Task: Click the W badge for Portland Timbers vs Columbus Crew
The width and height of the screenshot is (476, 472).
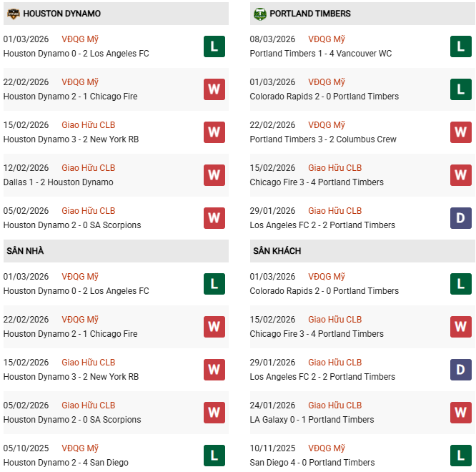Action: coord(461,132)
